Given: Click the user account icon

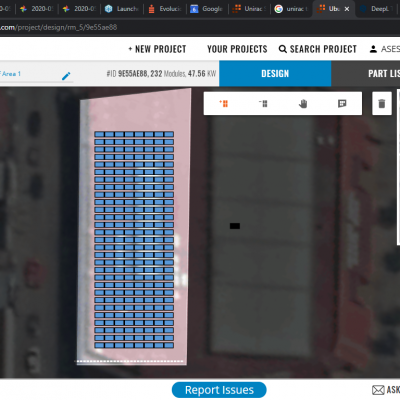Looking at the screenshot, I should 373,49.
